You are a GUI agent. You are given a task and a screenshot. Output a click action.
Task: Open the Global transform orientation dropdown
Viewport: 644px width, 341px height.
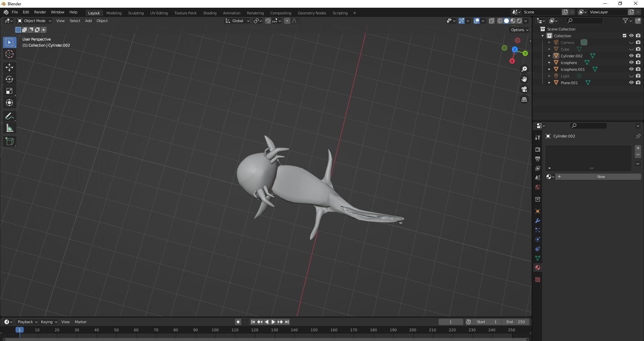click(237, 21)
